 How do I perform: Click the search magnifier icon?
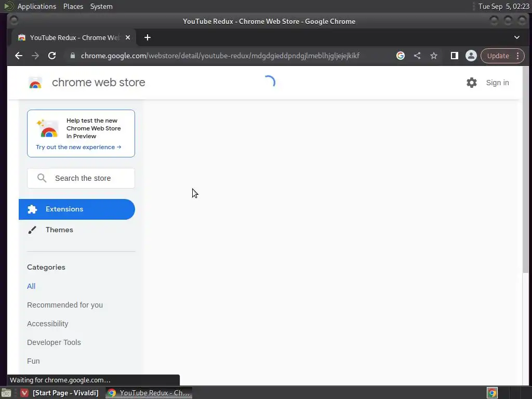click(x=42, y=178)
